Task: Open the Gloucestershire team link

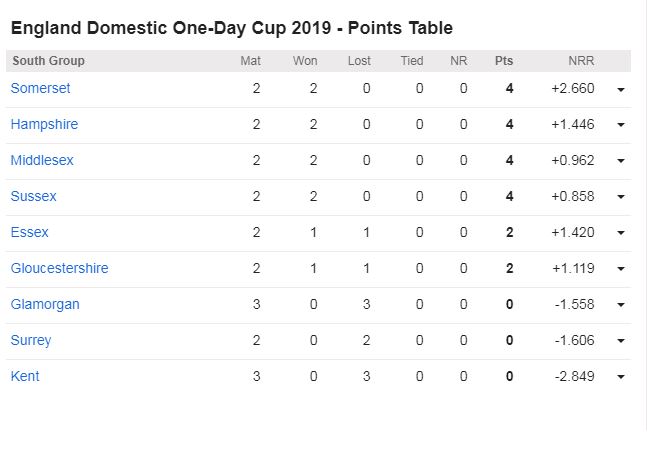Action: point(59,268)
